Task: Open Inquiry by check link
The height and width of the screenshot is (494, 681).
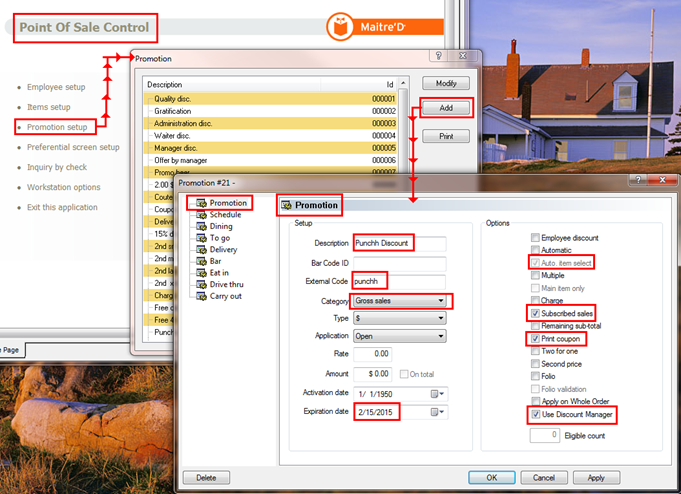Action: (57, 167)
